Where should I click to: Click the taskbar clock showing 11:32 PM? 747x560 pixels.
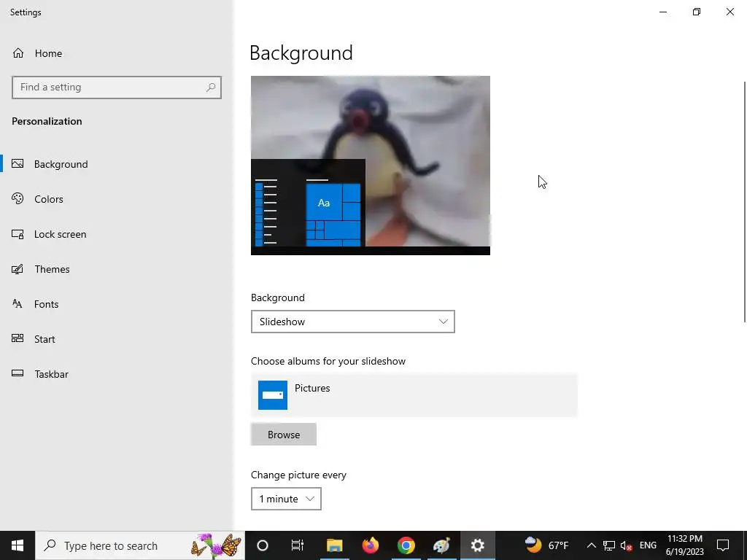[684, 545]
